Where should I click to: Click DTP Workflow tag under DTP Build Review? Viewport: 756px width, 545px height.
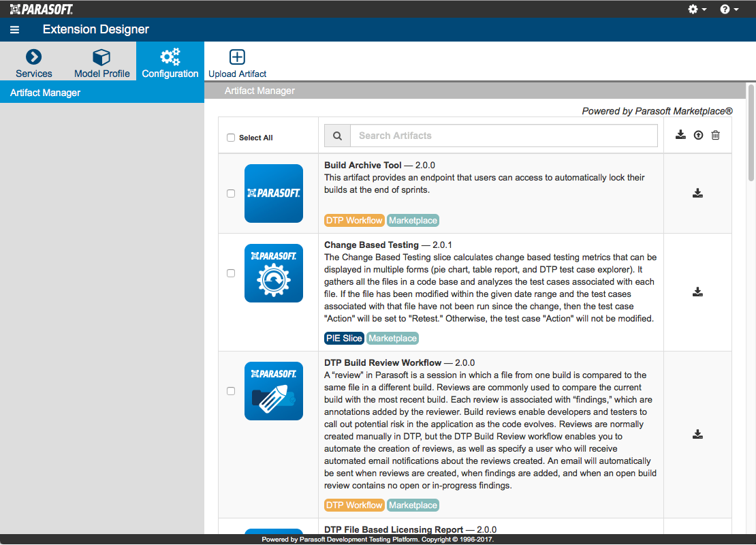(x=354, y=505)
